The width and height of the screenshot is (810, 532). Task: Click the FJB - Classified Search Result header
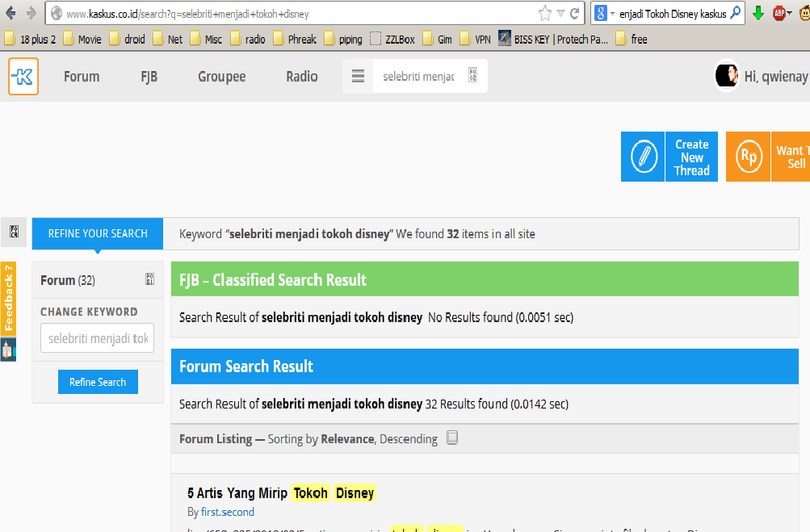pyautogui.click(x=485, y=279)
